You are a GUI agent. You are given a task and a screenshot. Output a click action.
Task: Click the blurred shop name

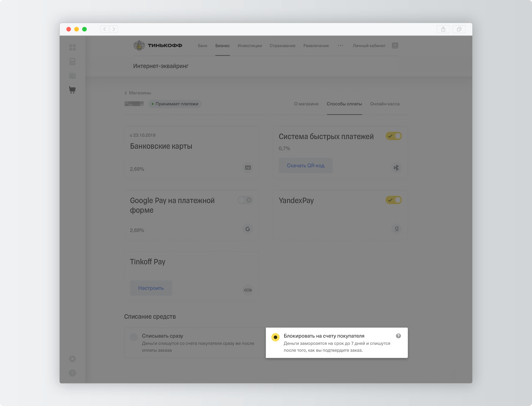point(134,104)
